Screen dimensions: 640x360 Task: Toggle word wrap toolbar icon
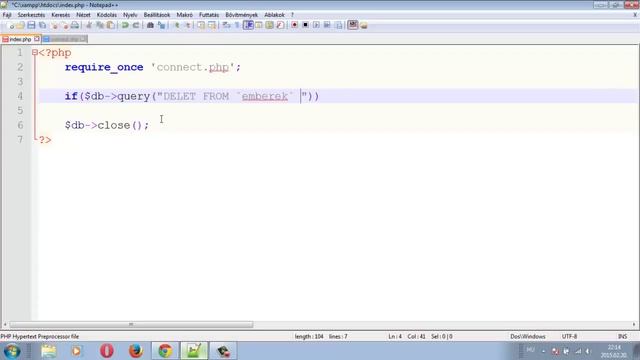[226, 25]
